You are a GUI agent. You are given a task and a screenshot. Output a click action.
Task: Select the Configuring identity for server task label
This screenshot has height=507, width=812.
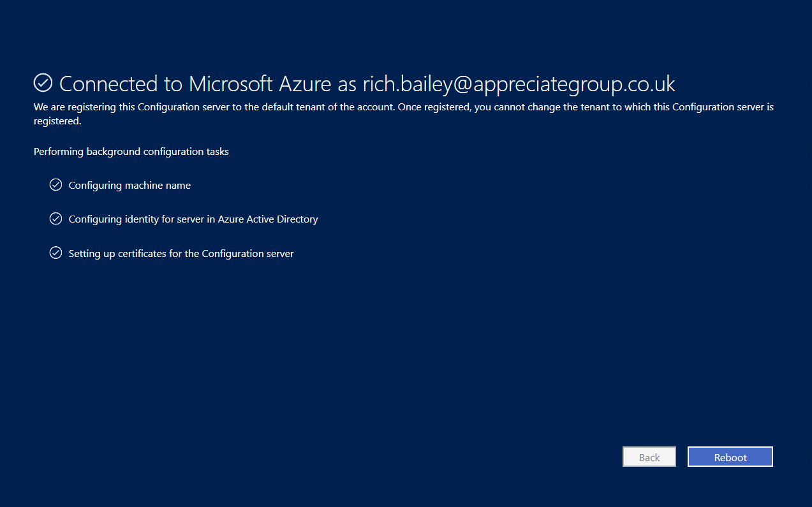click(193, 219)
